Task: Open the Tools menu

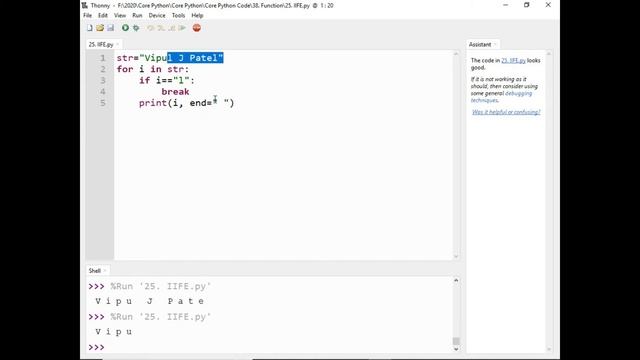Action: 178,15
